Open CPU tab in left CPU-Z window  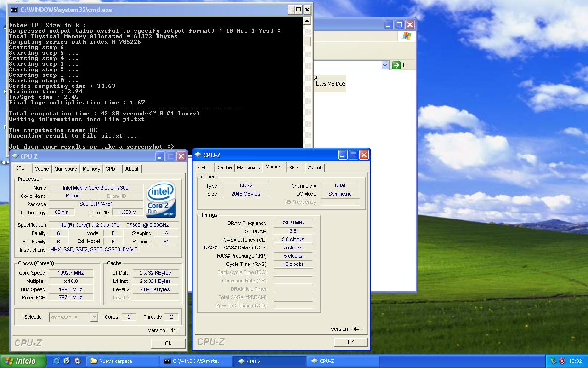click(20, 168)
